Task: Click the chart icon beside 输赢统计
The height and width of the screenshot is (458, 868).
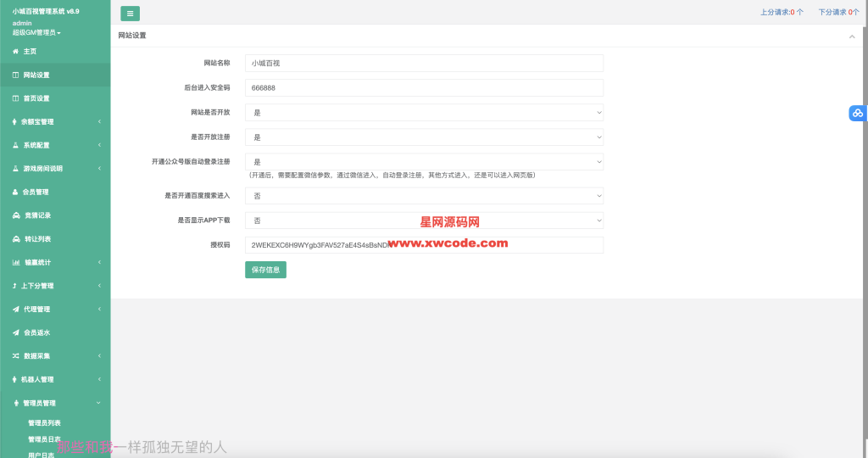Action: 15,262
